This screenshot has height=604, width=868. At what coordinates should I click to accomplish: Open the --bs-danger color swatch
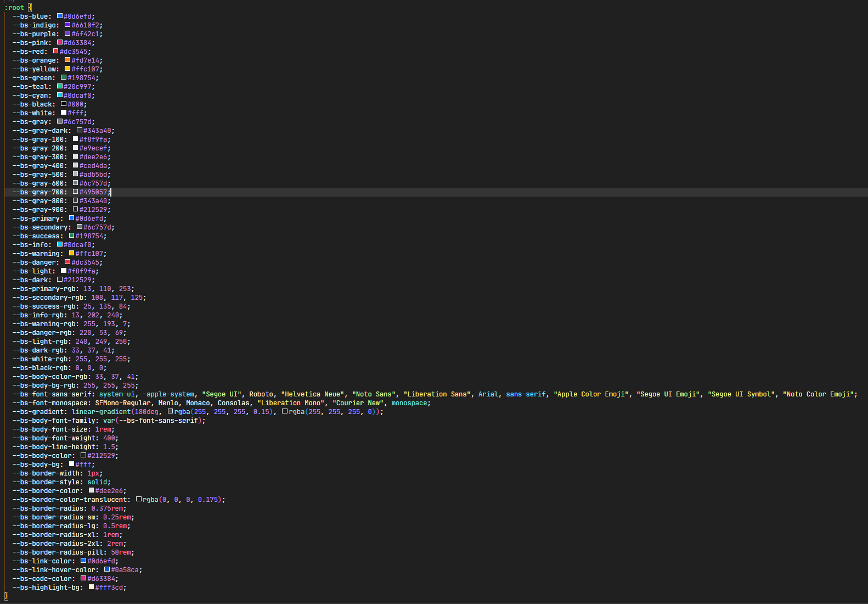tap(67, 262)
